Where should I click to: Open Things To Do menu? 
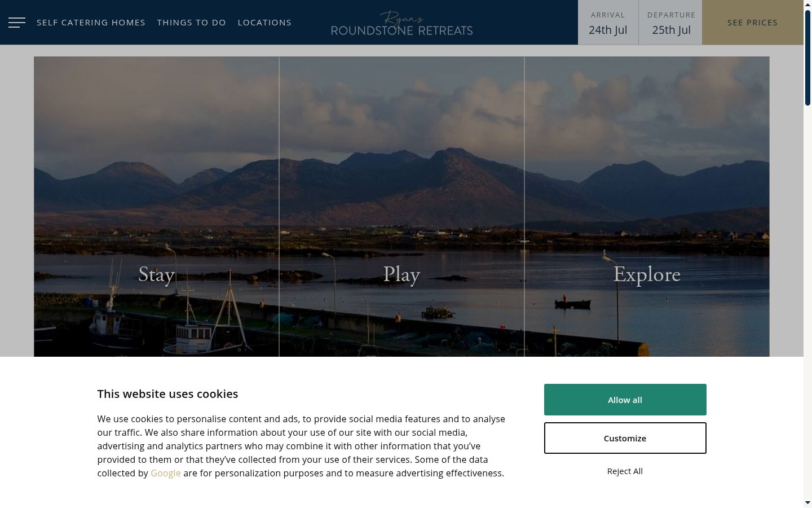(x=191, y=23)
